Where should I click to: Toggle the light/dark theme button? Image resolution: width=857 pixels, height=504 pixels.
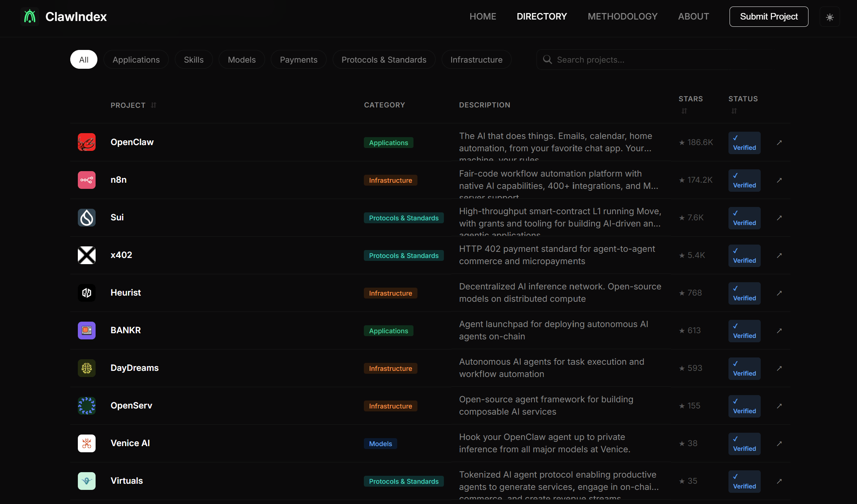(829, 17)
